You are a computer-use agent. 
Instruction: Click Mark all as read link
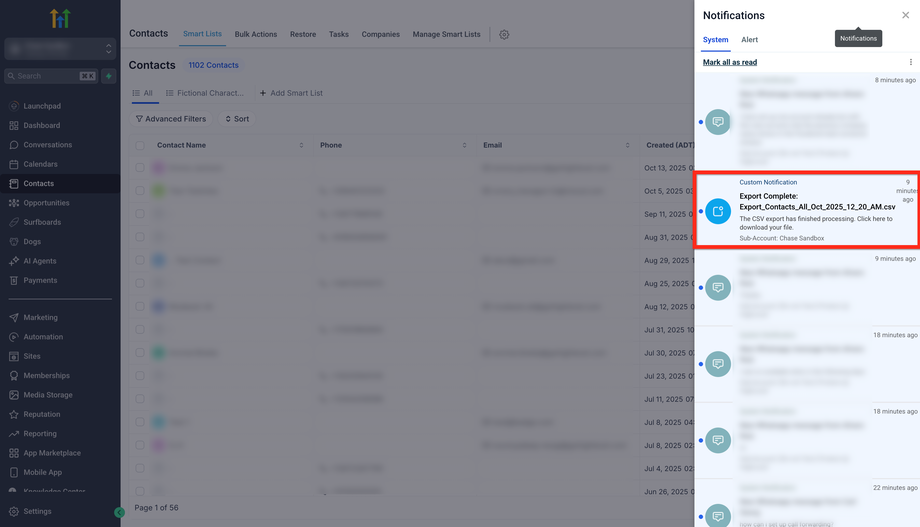pyautogui.click(x=730, y=62)
